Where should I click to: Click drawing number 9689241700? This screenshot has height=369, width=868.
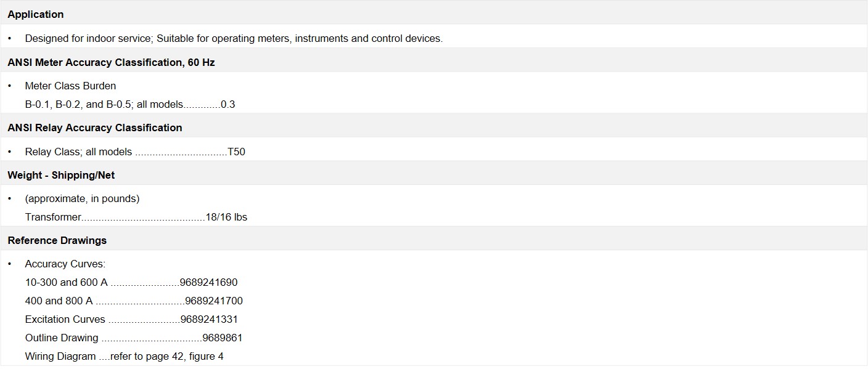click(x=214, y=301)
